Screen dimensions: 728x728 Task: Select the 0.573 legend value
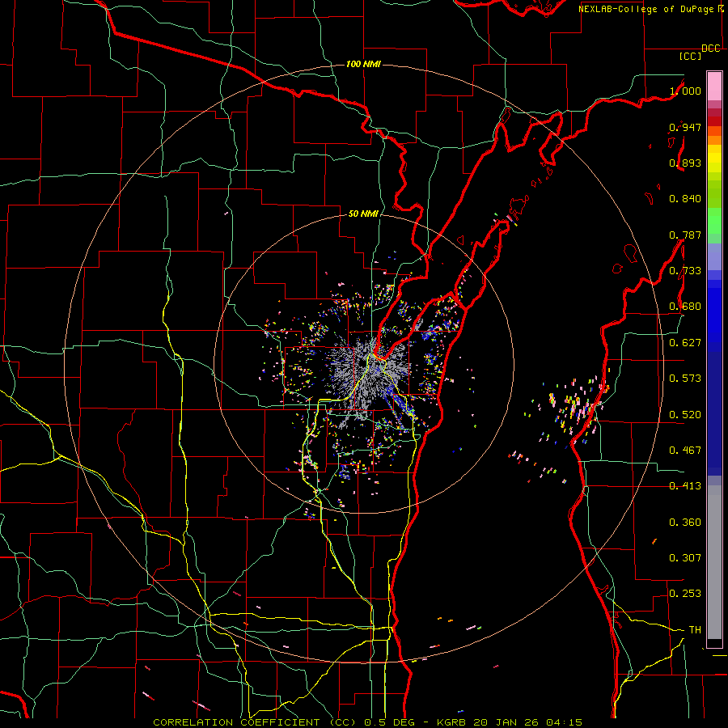[x=685, y=379]
